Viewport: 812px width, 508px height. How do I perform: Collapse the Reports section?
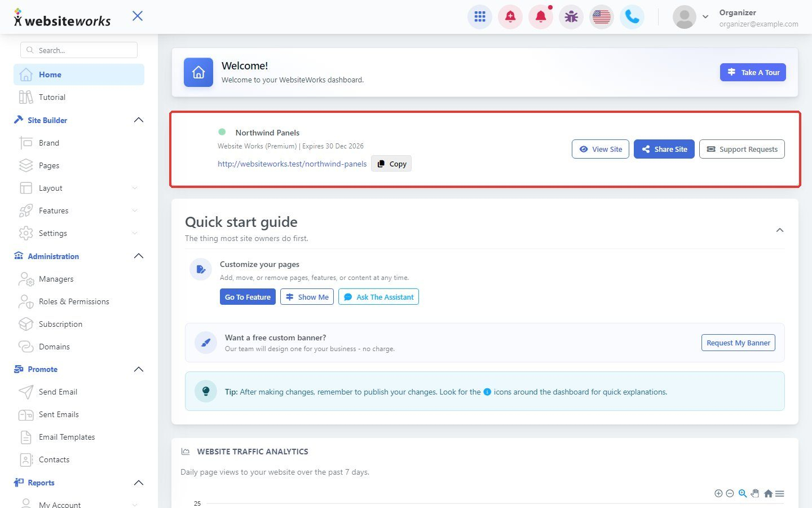coord(139,483)
